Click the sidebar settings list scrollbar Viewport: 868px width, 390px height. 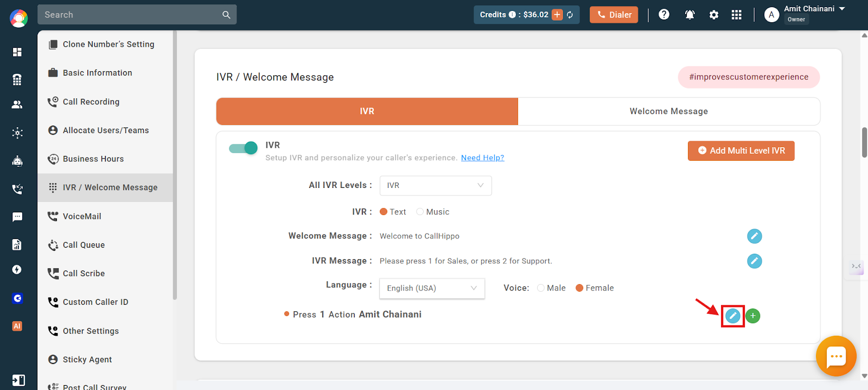pos(175,165)
